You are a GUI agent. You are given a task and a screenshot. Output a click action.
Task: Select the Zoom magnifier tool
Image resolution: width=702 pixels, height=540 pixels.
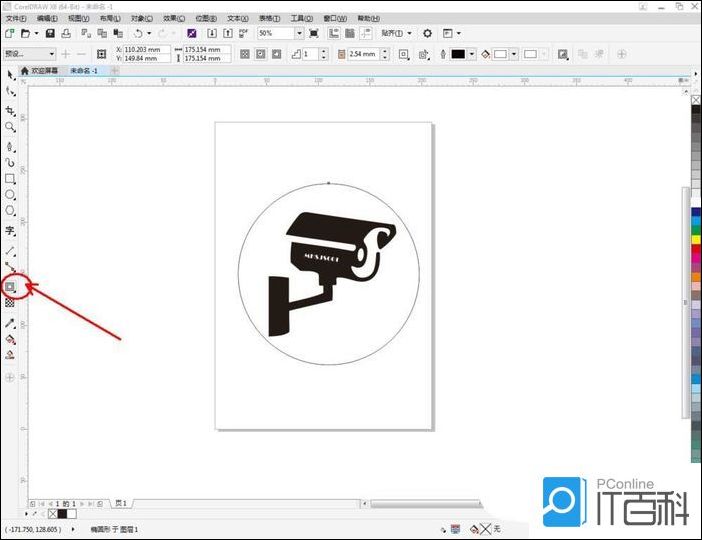pos(10,128)
